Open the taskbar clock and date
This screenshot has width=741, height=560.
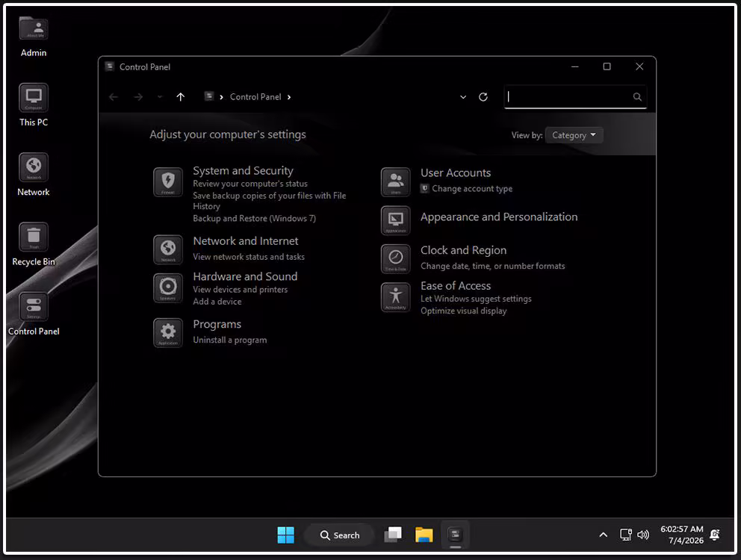(682, 535)
